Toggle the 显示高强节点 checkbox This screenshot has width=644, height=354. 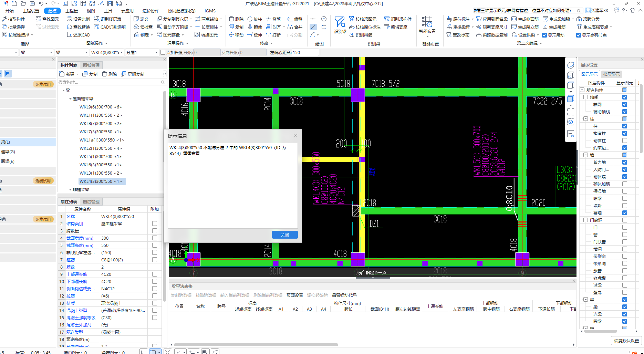point(579,35)
